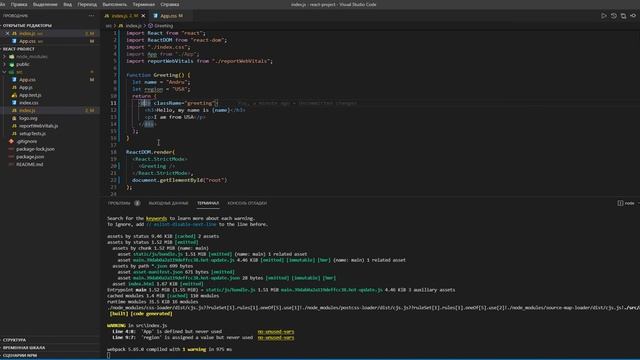This screenshot has width=640, height=360.
Task: Click the let region = "USA" line
Action: (x=161, y=89)
